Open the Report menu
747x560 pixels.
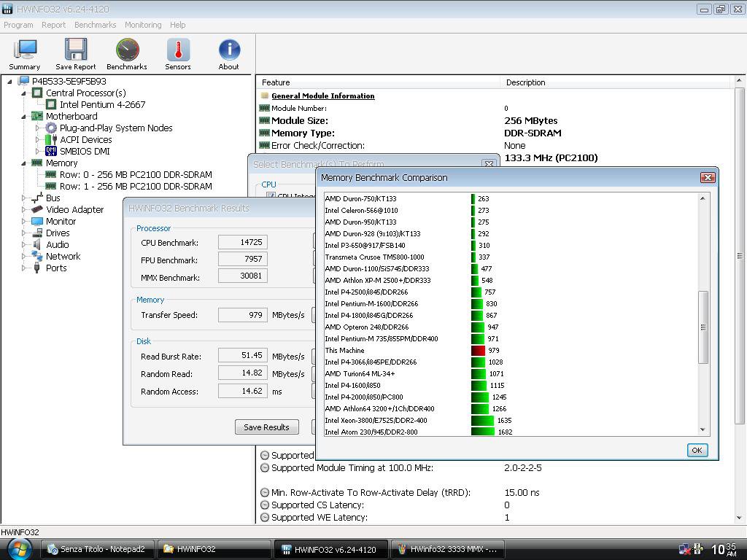(x=53, y=25)
